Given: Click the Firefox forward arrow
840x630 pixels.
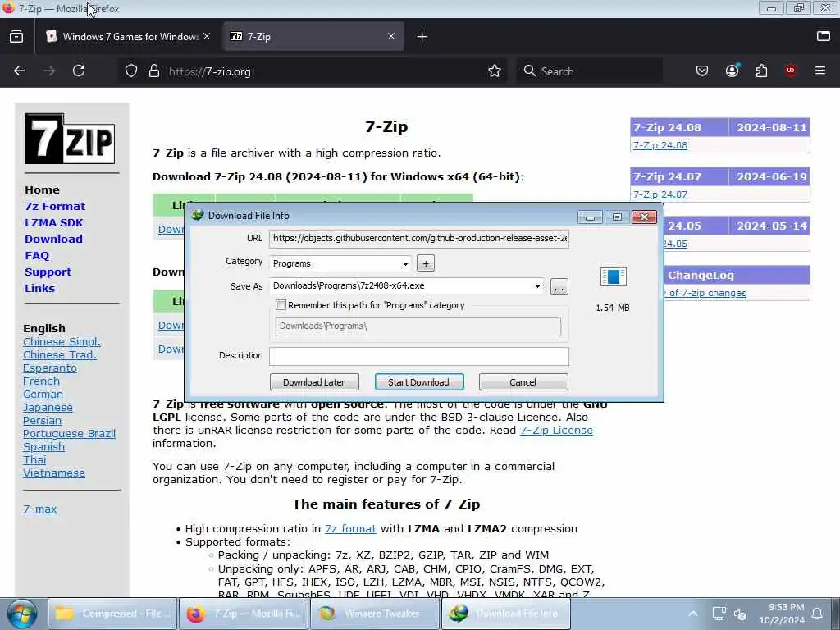Looking at the screenshot, I should click(x=48, y=71).
